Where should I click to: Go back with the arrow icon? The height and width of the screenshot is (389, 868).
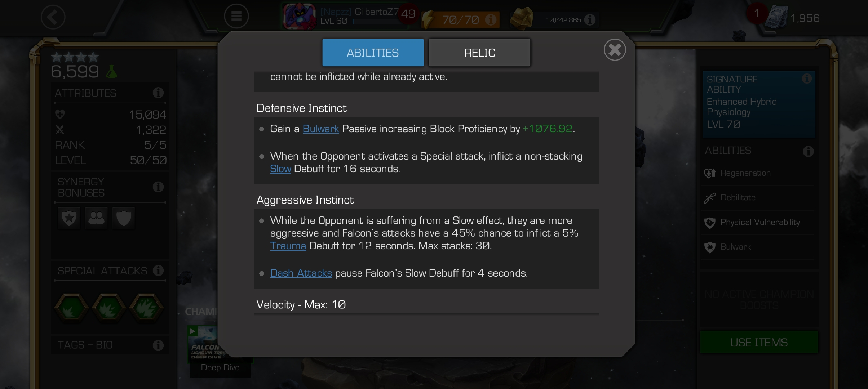coord(53,17)
